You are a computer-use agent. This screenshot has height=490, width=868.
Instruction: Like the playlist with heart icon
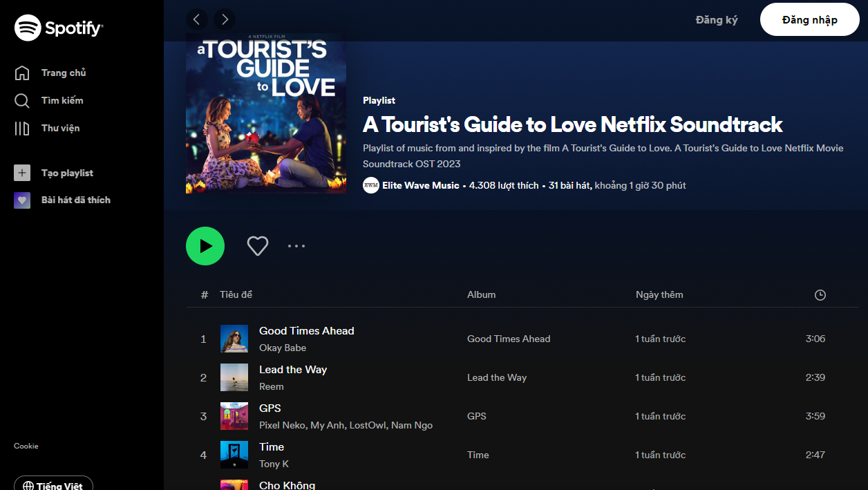coord(258,246)
